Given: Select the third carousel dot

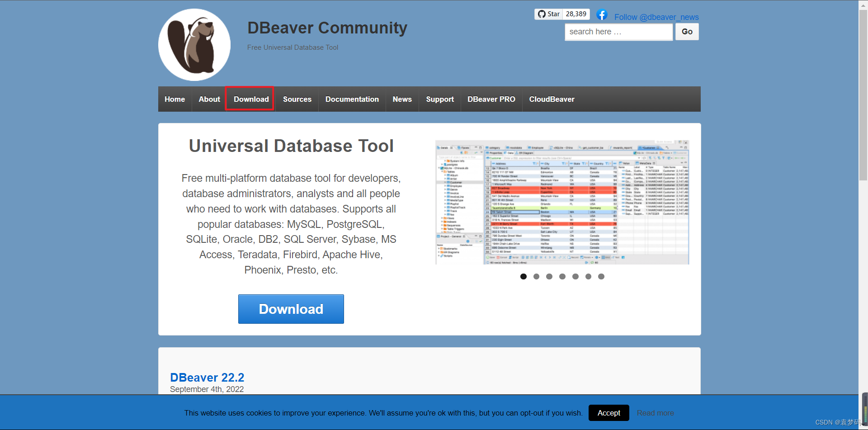Looking at the screenshot, I should 549,276.
